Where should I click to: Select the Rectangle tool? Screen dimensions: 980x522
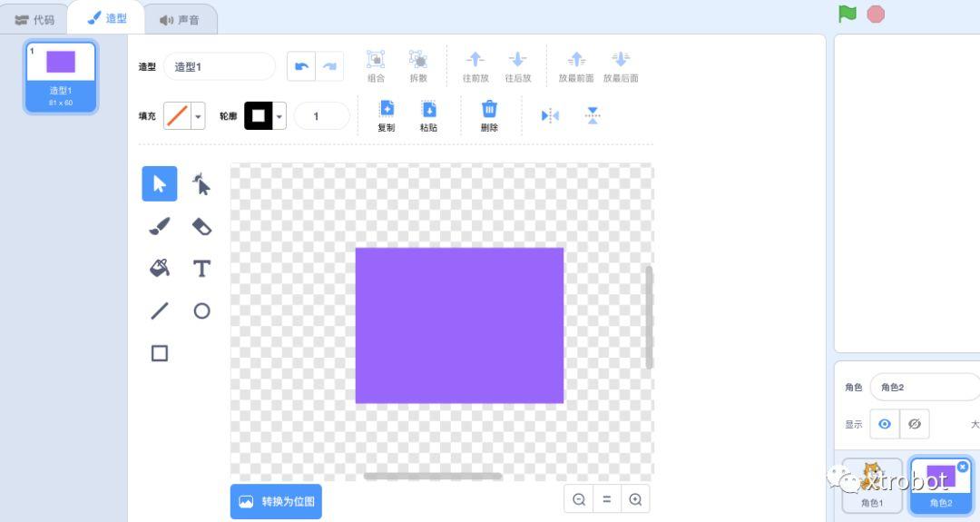(x=160, y=353)
